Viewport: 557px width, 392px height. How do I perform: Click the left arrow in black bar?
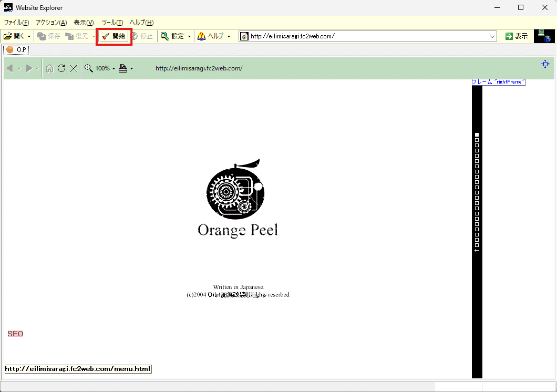coord(477,250)
